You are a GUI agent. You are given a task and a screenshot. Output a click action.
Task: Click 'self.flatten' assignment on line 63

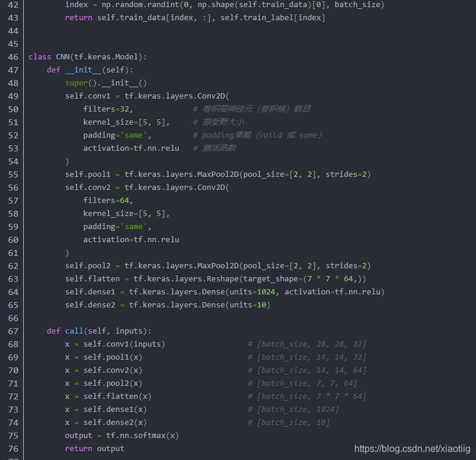(x=92, y=279)
